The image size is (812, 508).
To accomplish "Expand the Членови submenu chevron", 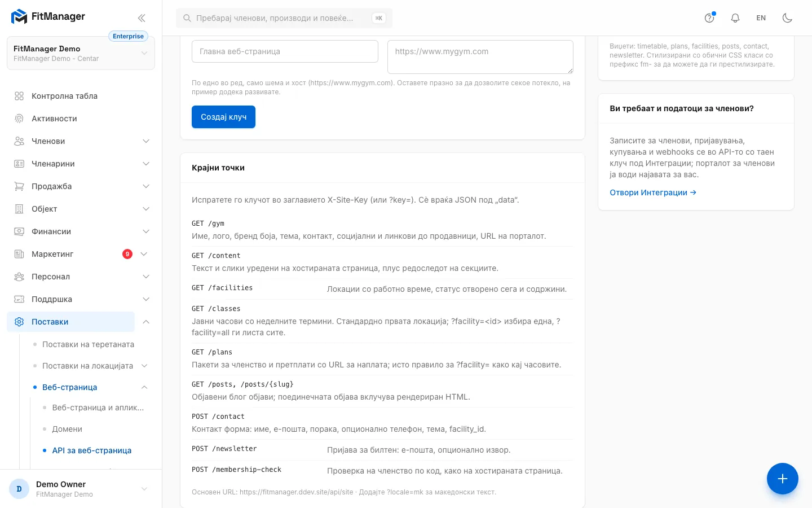I will click(146, 141).
